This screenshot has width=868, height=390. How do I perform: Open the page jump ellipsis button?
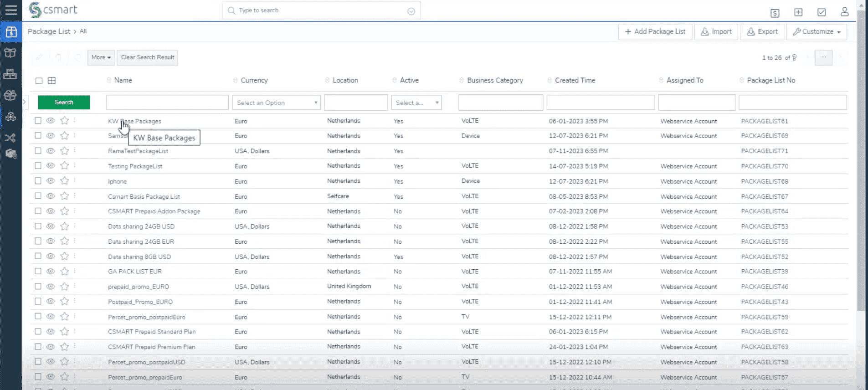(x=823, y=57)
